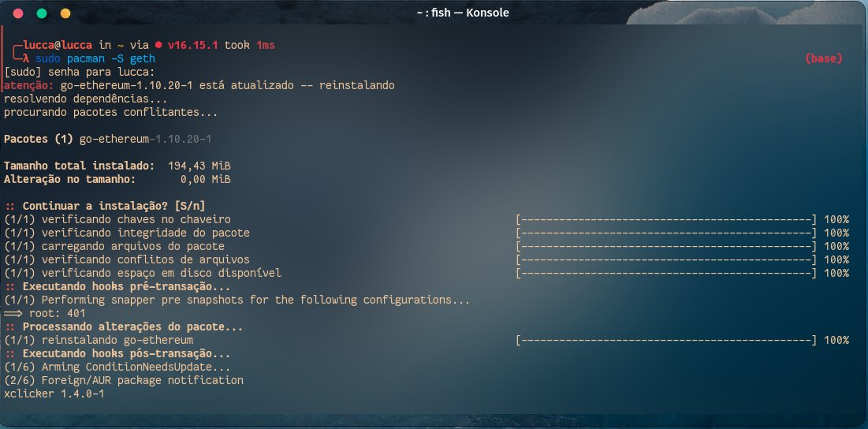Click the red node hexagon icon in prompt
The width and height of the screenshot is (868, 429).
pyautogui.click(x=158, y=46)
